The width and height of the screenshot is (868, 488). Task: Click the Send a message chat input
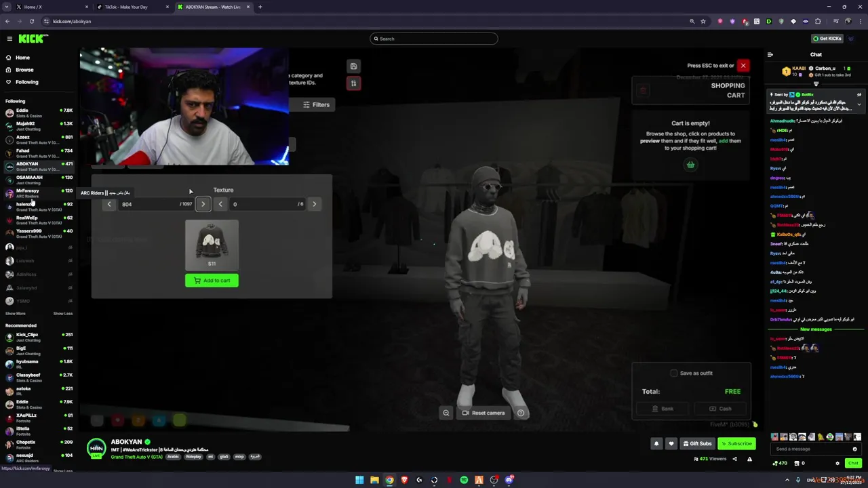(812, 449)
